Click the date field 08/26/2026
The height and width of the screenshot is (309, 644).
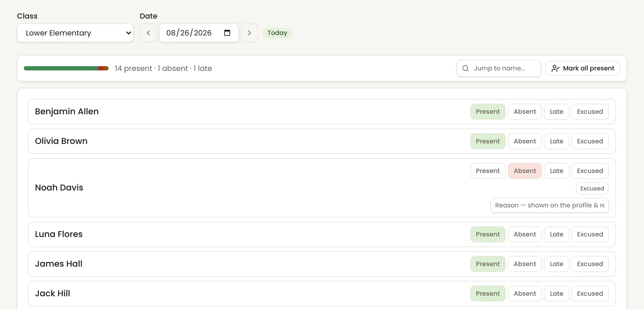click(x=199, y=33)
